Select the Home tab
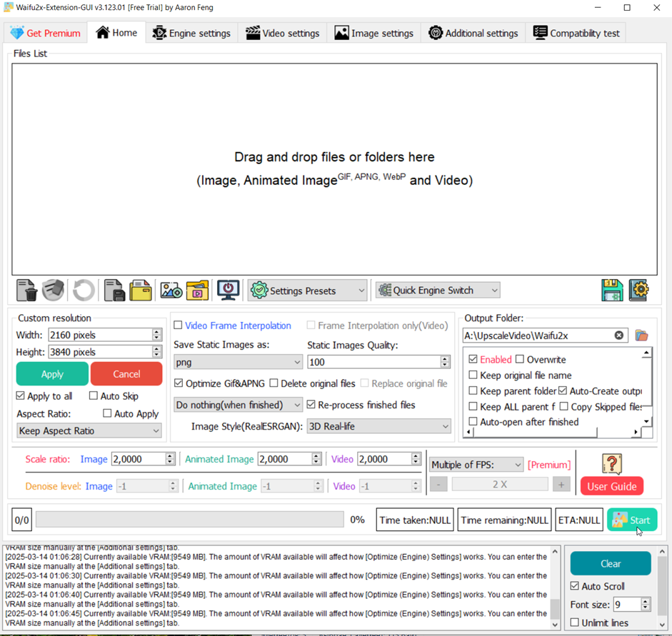The height and width of the screenshot is (636, 672). click(x=116, y=33)
